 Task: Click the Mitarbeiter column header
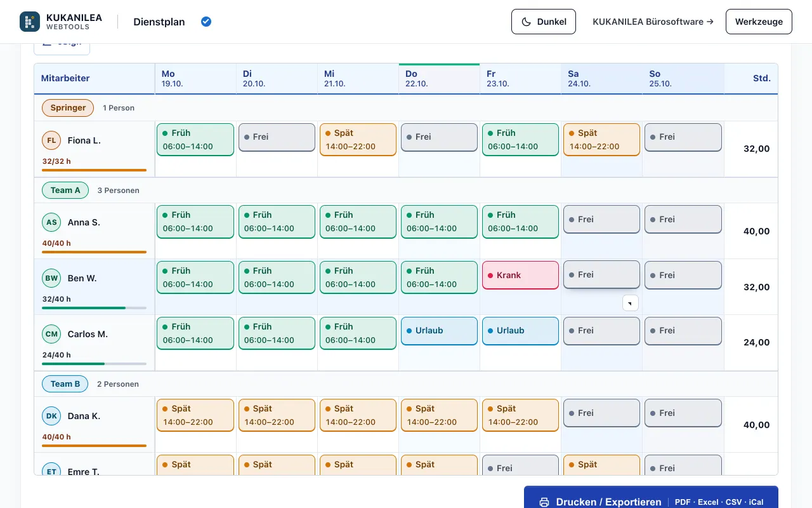pyautogui.click(x=95, y=79)
